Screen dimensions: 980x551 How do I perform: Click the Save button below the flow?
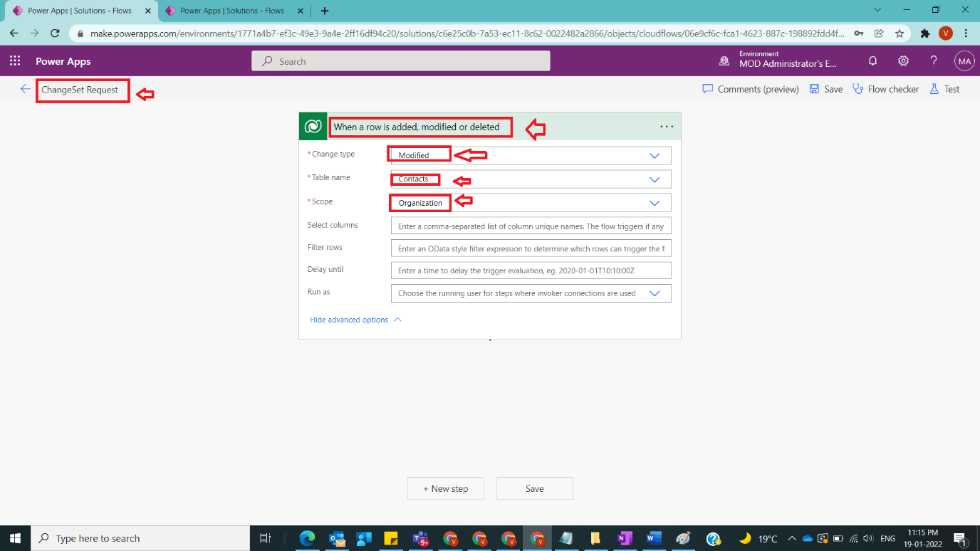coord(534,488)
